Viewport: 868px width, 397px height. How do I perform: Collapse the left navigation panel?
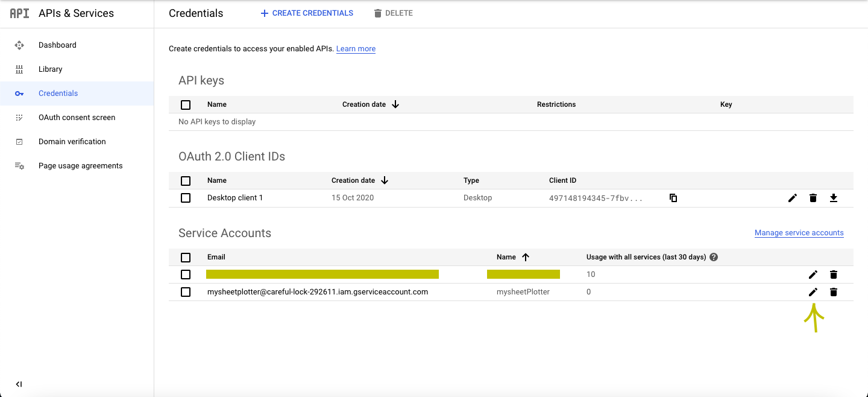pyautogui.click(x=19, y=384)
